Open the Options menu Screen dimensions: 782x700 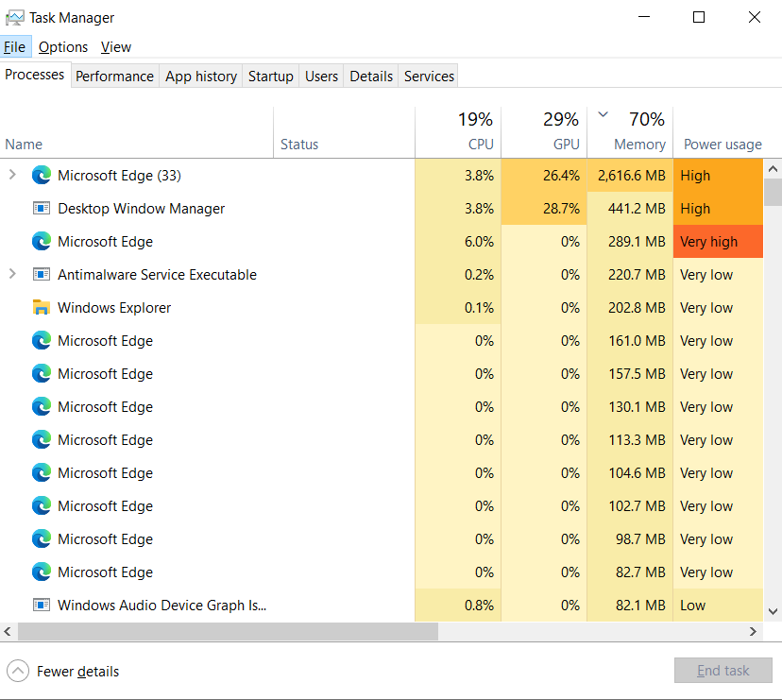63,47
